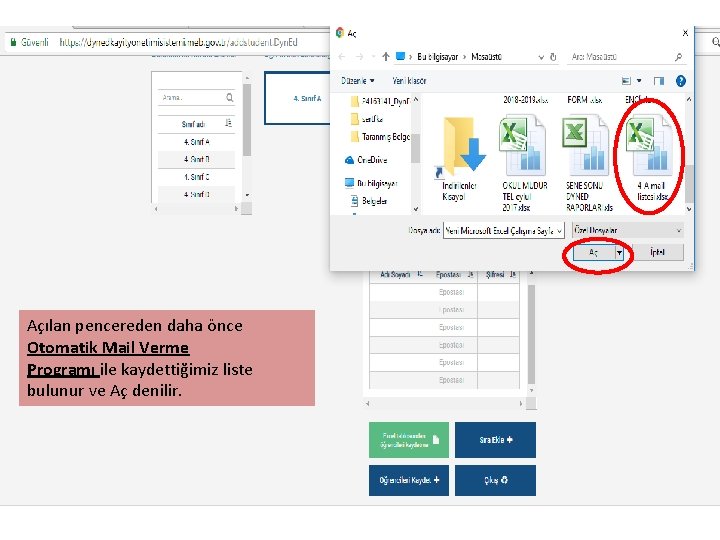Refresh the Masaüstü folder listing
This screenshot has height=540, width=720.
click(x=553, y=57)
